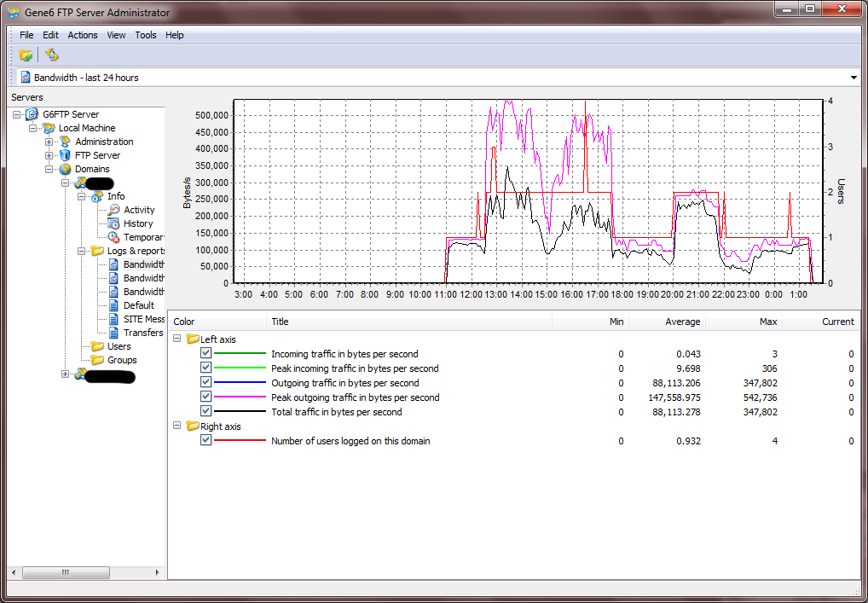
Task: Uncheck Total traffic in bytes per second
Action: point(206,411)
